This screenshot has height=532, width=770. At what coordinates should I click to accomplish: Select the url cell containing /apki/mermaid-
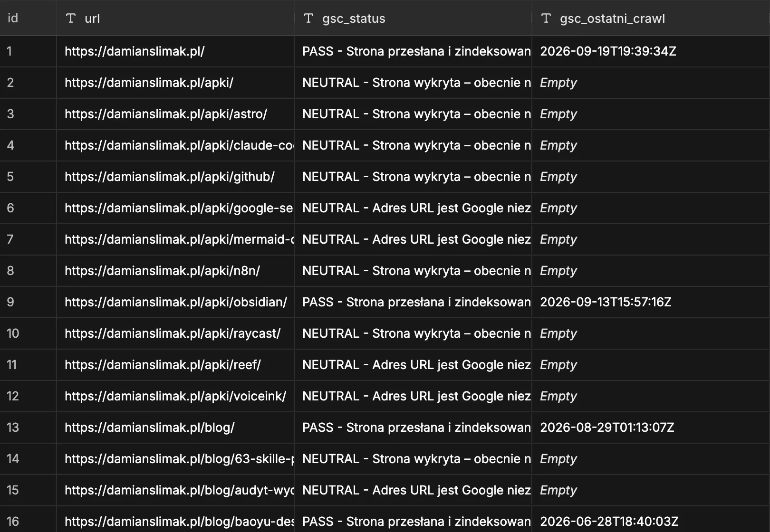click(x=175, y=239)
